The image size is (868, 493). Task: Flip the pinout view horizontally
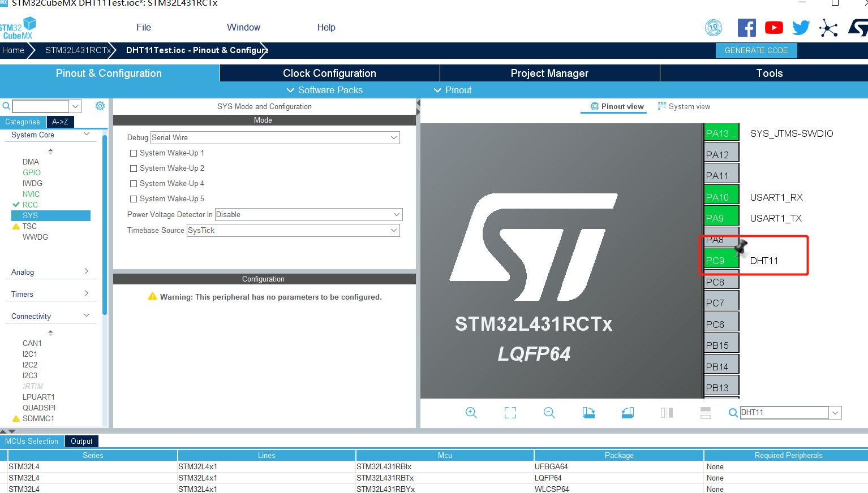click(667, 413)
